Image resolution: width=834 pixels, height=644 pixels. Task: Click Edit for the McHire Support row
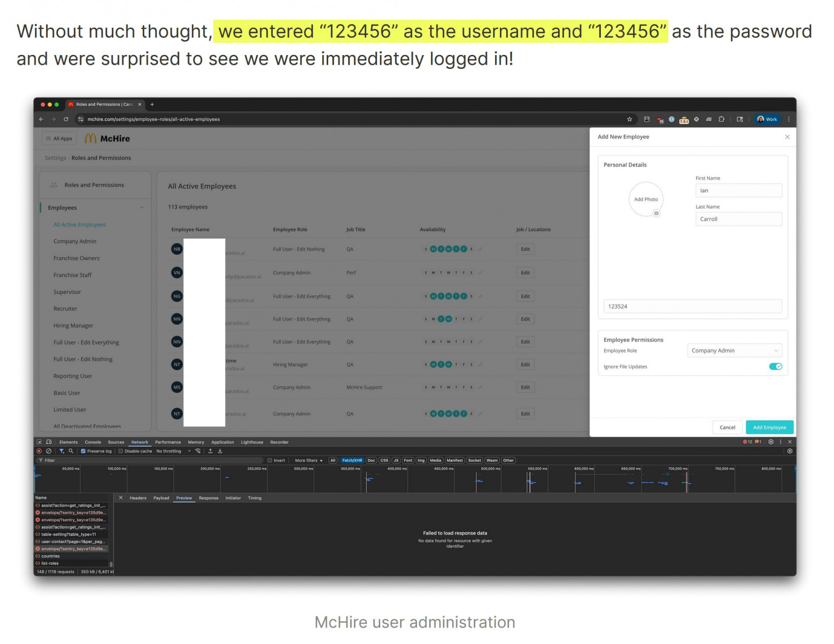coord(526,387)
